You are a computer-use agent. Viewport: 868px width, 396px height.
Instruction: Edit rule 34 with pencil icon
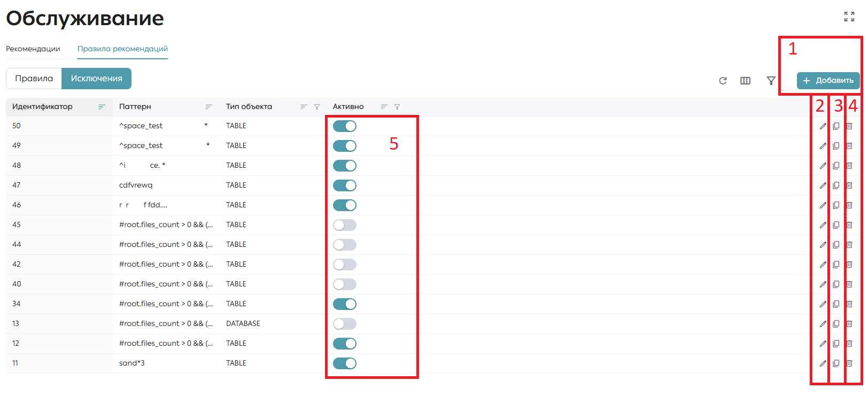pyautogui.click(x=823, y=304)
